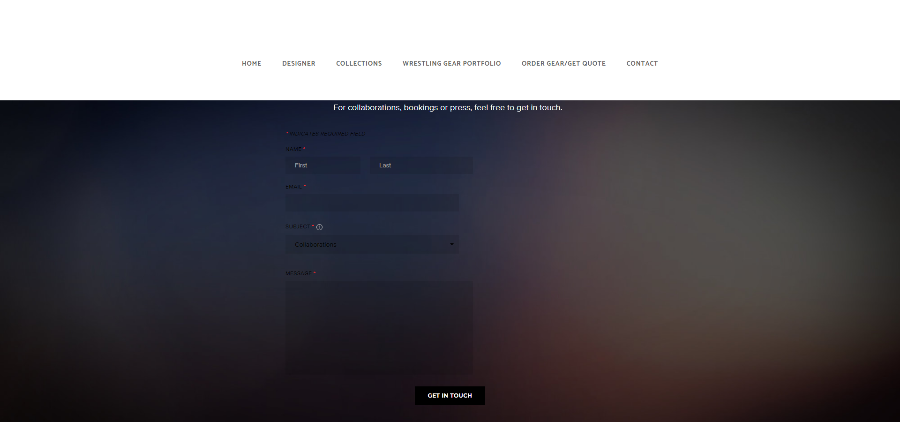This screenshot has height=422, width=900.
Task: Open Wrestling Gear Portfolio page
Action: tap(452, 64)
